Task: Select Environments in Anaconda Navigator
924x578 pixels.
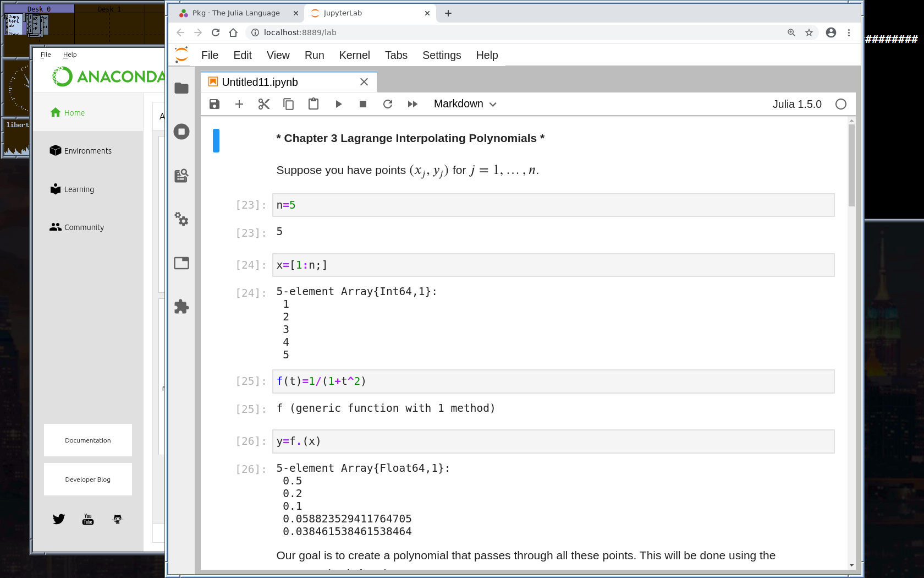Action: point(87,151)
